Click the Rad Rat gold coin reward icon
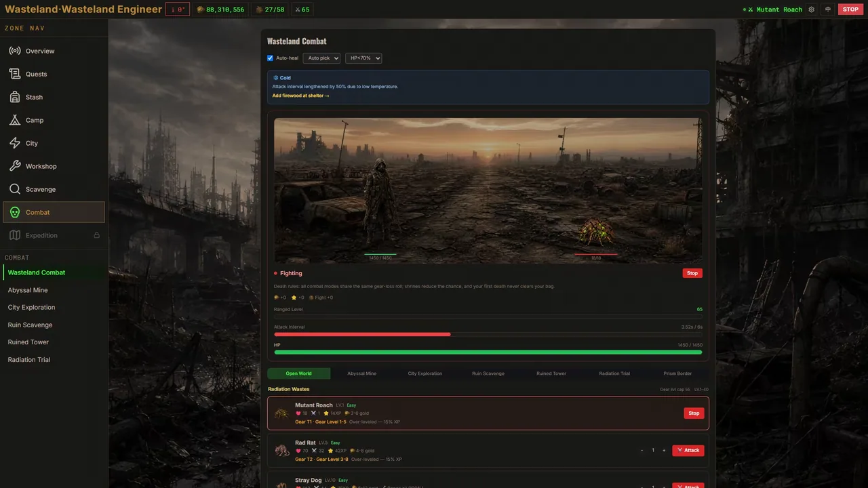Screen dimensions: 868x488 pos(353,451)
